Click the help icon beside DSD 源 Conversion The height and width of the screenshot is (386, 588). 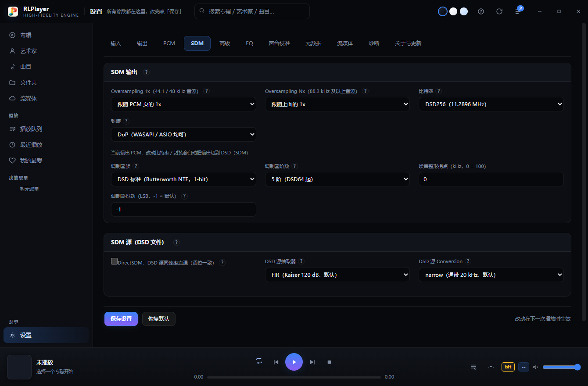click(x=468, y=261)
